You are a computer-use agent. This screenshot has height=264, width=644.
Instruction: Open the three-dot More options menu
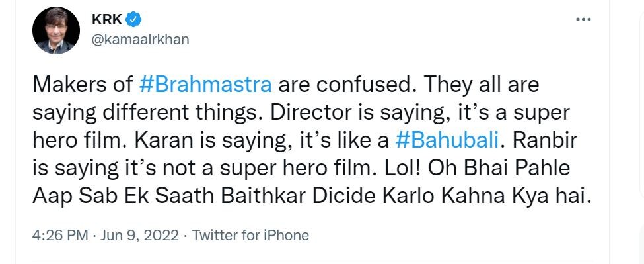coord(583,19)
